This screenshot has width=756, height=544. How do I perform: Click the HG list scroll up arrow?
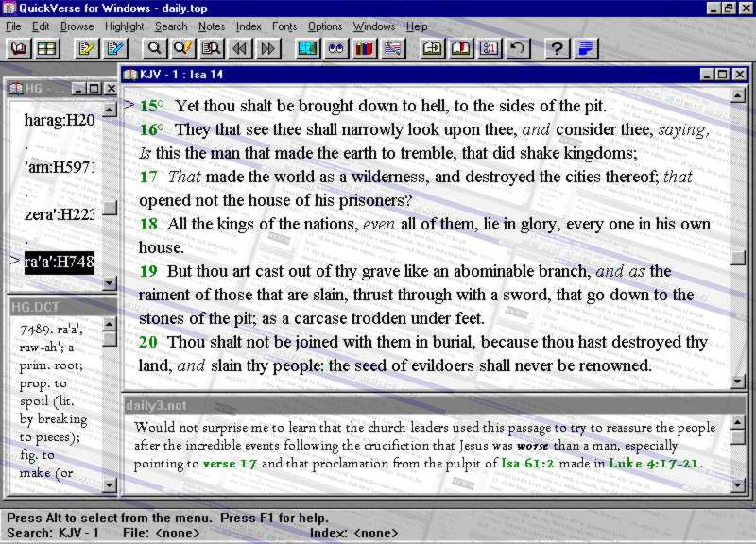(x=110, y=110)
